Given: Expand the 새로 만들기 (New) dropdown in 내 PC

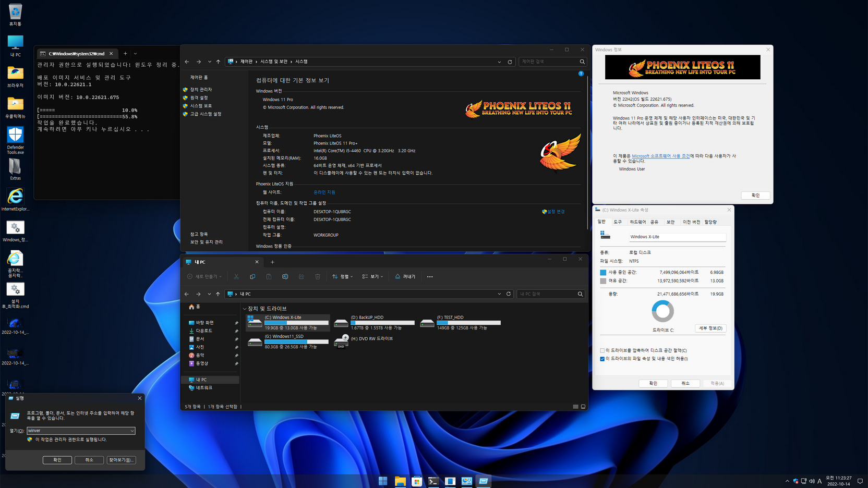Looking at the screenshot, I should [x=204, y=277].
